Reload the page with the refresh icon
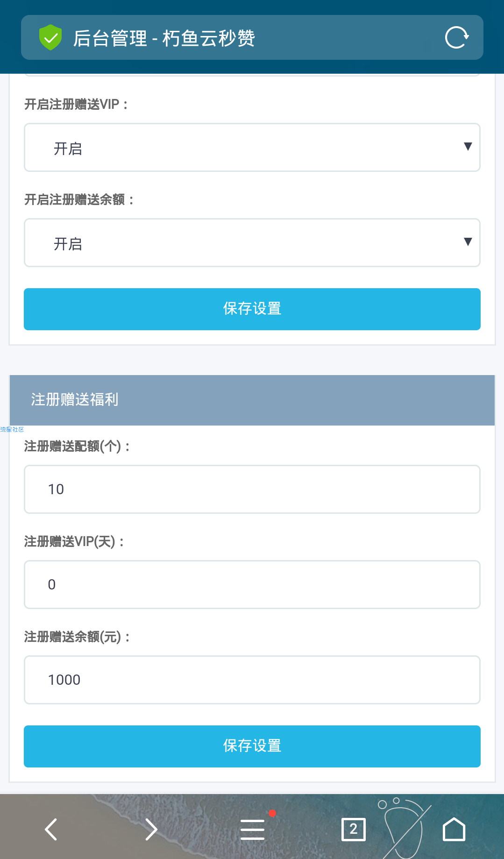 coord(456,37)
